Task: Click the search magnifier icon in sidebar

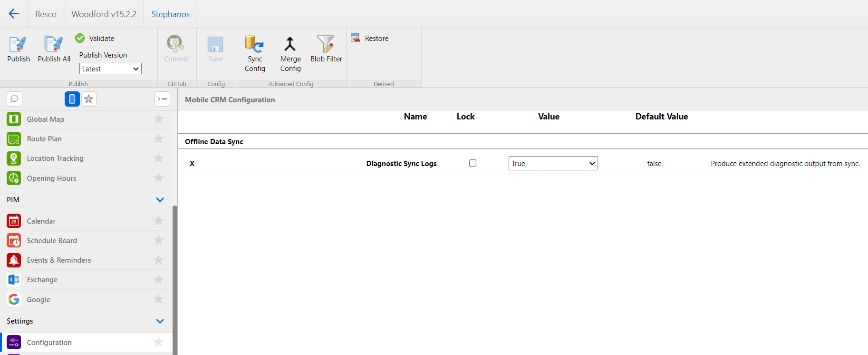Action: [x=14, y=99]
